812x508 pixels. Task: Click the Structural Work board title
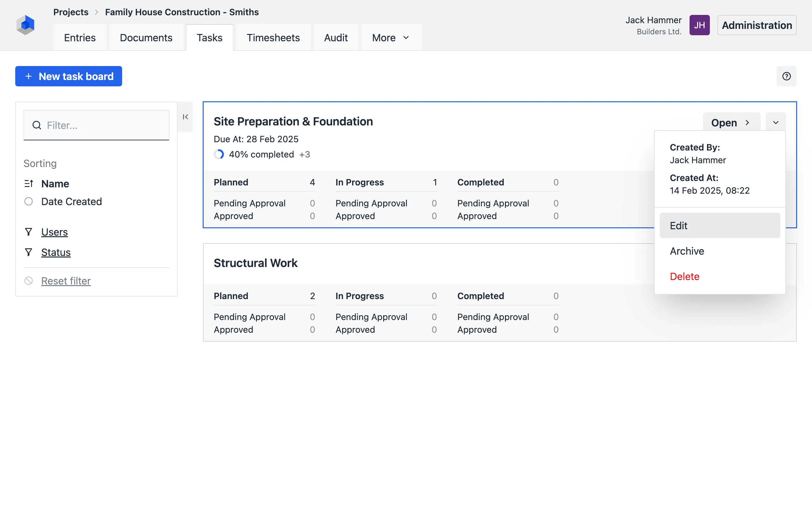(x=255, y=263)
